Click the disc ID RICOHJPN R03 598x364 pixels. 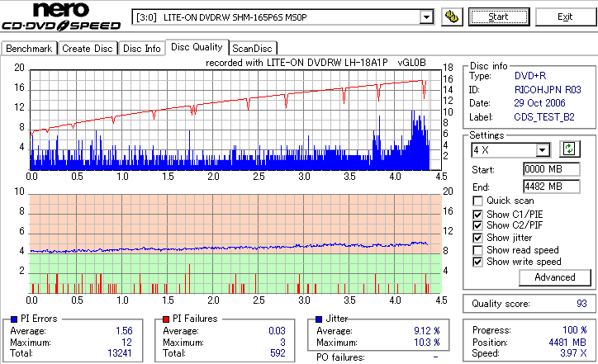548,90
